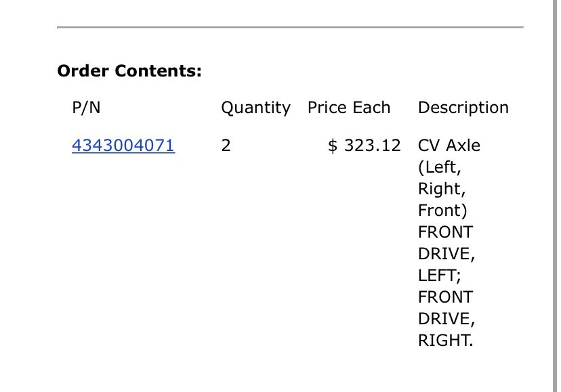
Task: Click the DRIVE, line directly above RIGHT.
Action: coord(446,319)
